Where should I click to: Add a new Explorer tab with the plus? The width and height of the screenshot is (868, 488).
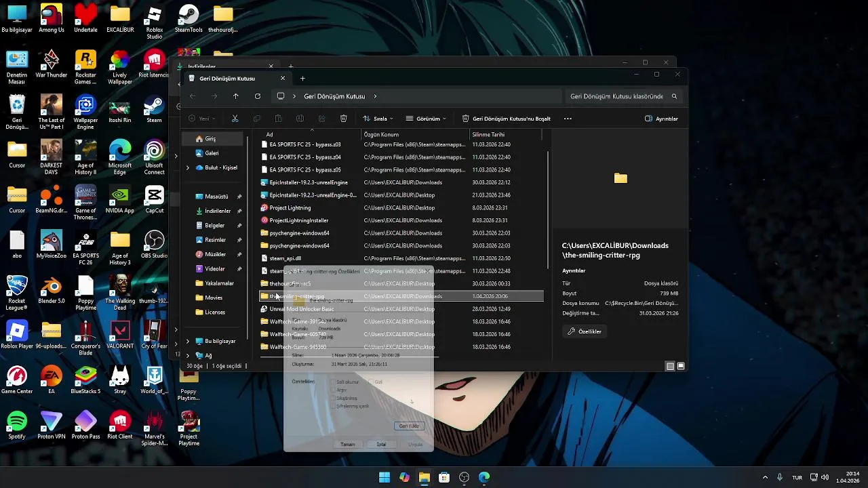[x=302, y=79]
